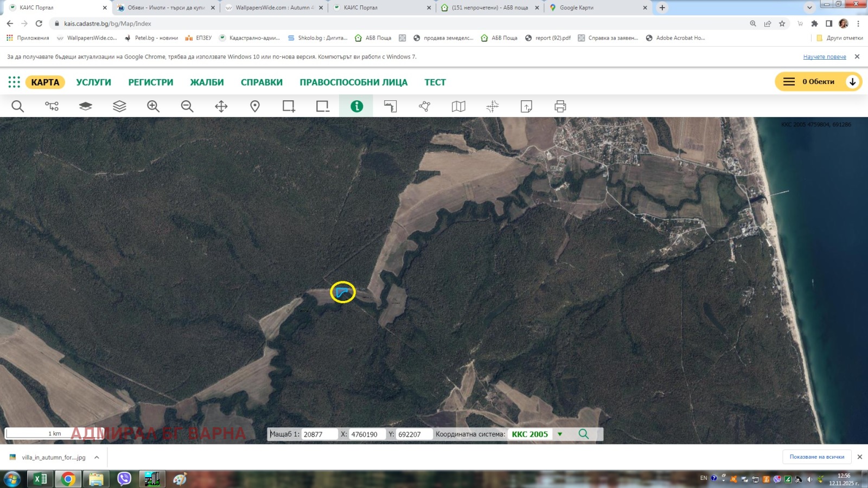Click the crosshair coordinates tool
The height and width of the screenshot is (488, 868).
coord(493,106)
